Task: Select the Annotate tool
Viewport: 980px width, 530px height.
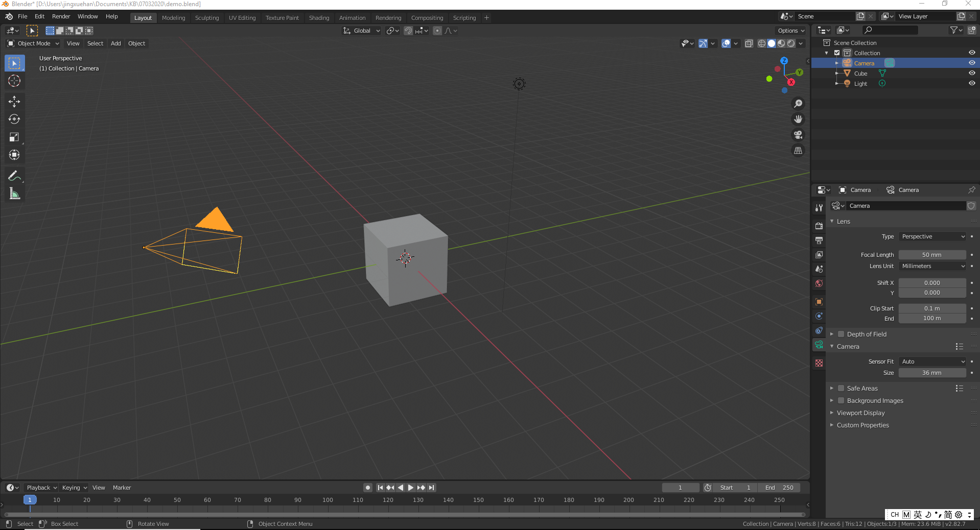Action: pos(14,176)
